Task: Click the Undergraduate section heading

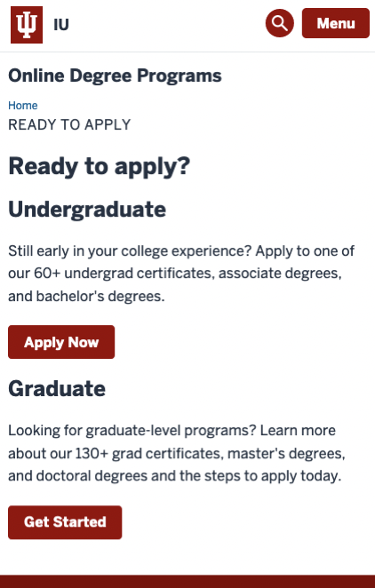Action: click(x=87, y=209)
